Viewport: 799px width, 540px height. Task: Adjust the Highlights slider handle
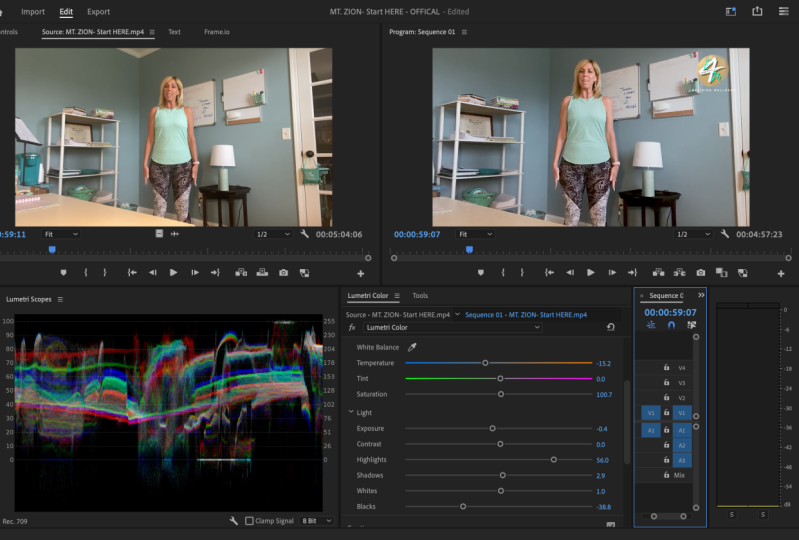point(553,460)
